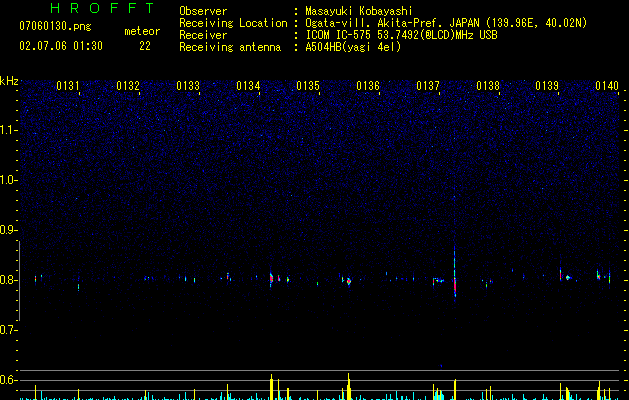The image size is (629, 400).
Task: Click the gray frequency range bar on left axis
Action: (x=20, y=281)
